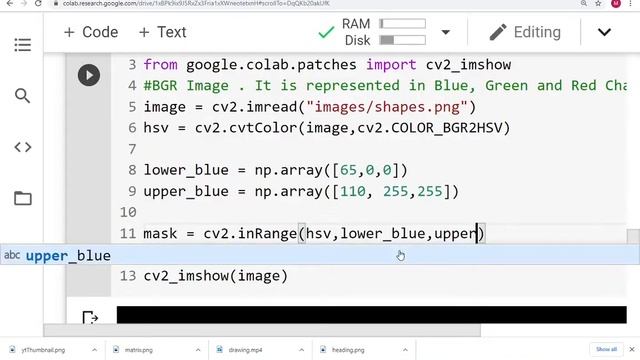Screen dimensions: 640x360
Task: Run the code cell
Action: (89, 75)
